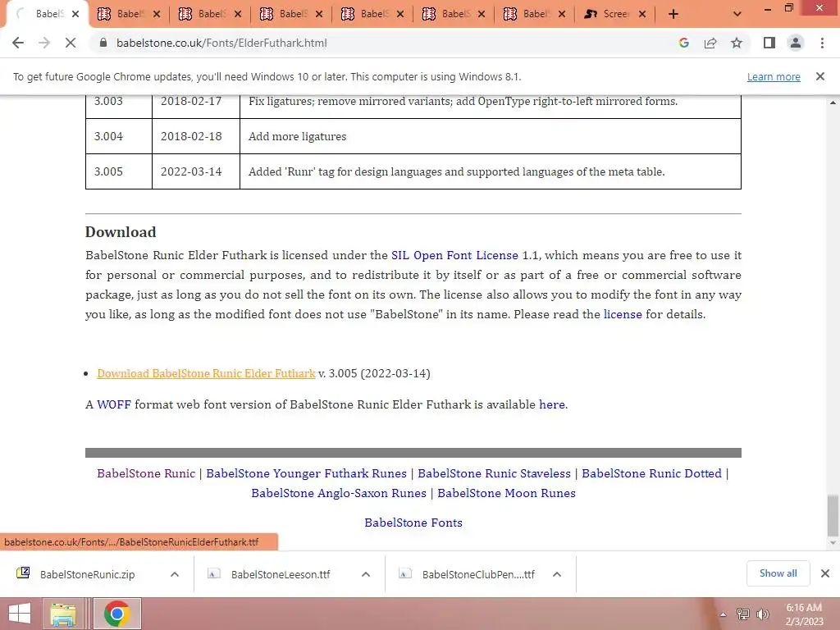Click the address bar URL
The width and height of the screenshot is (840, 630).
click(221, 43)
